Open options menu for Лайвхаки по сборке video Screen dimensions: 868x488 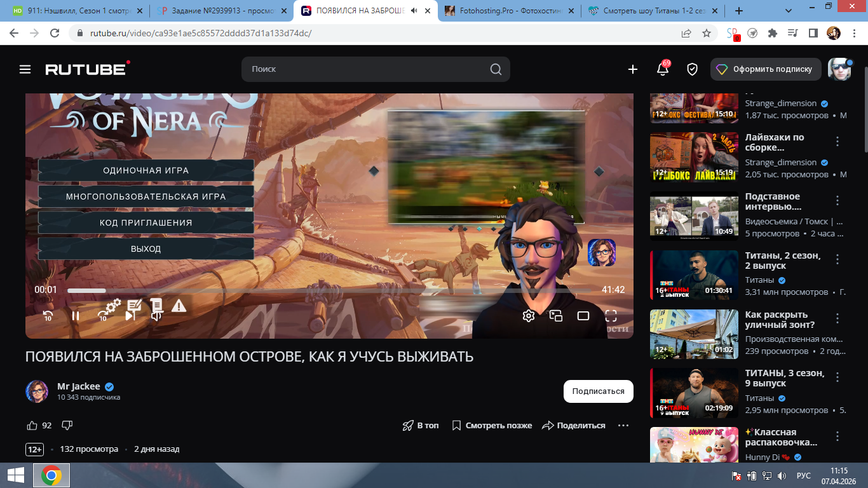click(x=837, y=141)
